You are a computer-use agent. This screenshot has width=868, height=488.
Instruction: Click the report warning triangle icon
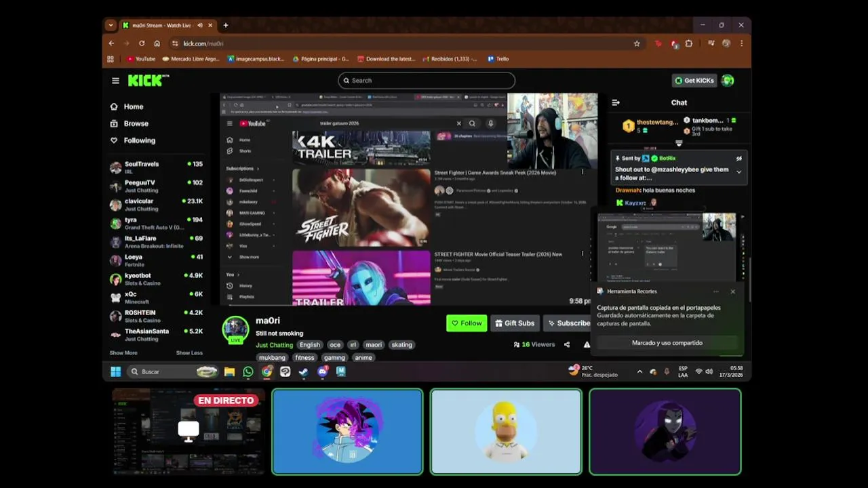click(587, 344)
